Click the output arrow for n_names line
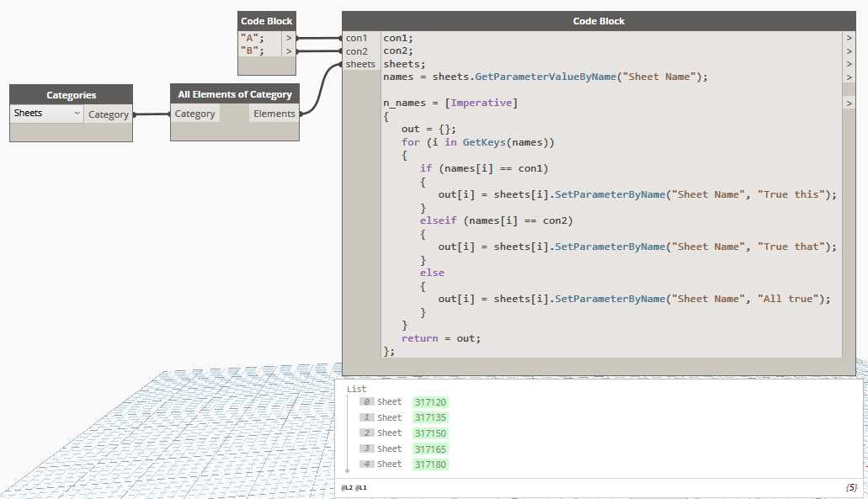Screen dimensions: 868x499 [x=849, y=104]
